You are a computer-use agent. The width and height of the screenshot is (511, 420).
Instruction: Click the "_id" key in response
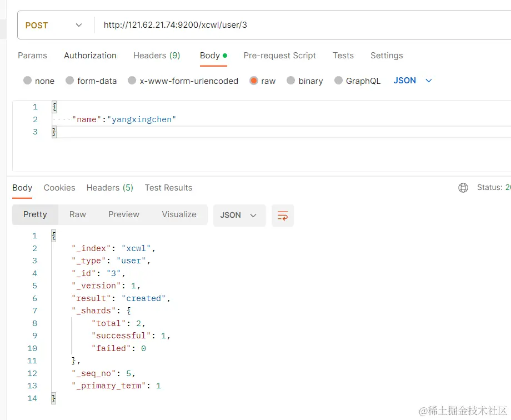click(84, 273)
